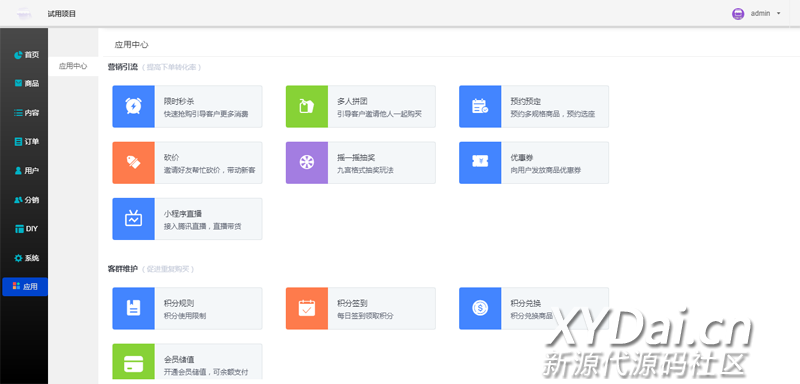Click the 试用项目 project name
The width and height of the screenshot is (800, 384).
pyautogui.click(x=62, y=14)
